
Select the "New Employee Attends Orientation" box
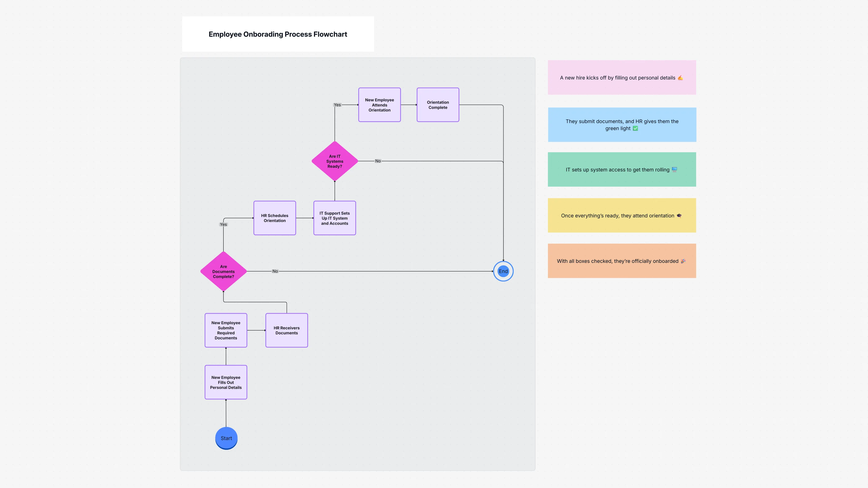tap(379, 105)
